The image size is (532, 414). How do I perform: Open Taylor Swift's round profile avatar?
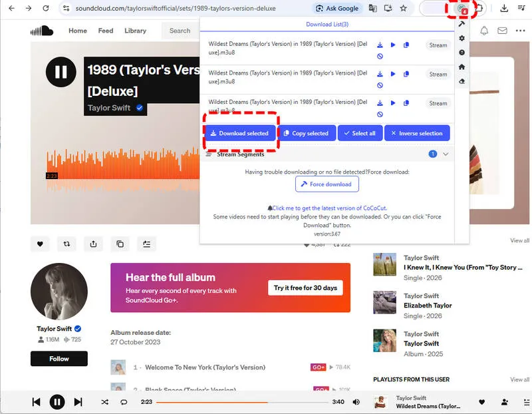[59, 292]
